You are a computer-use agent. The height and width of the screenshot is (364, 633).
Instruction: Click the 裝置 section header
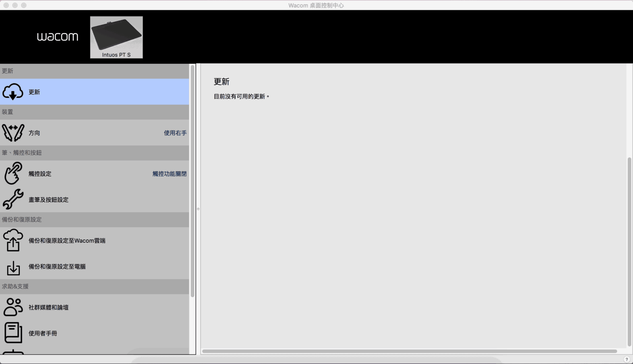[95, 112]
